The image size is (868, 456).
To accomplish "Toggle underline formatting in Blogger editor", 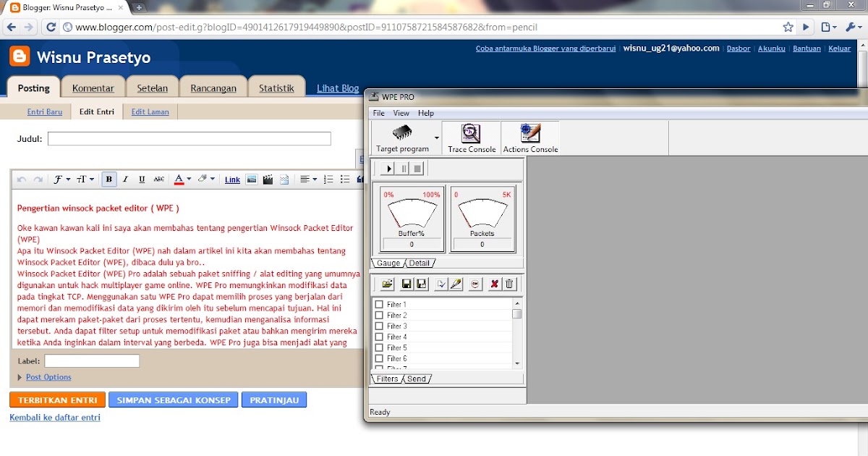I will point(142,180).
